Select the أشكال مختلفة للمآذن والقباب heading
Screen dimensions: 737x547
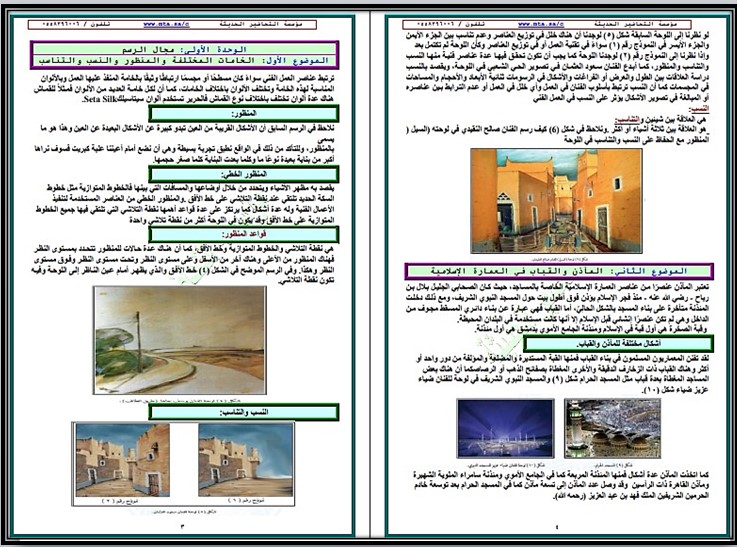[x=618, y=344]
